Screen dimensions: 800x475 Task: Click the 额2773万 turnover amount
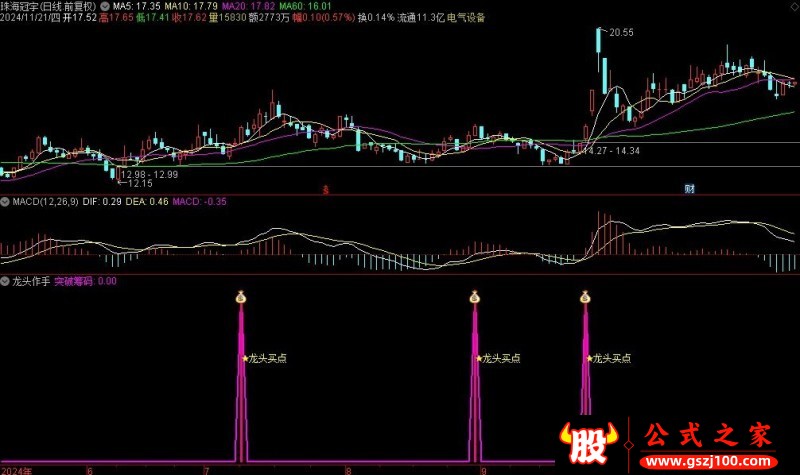[x=269, y=18]
